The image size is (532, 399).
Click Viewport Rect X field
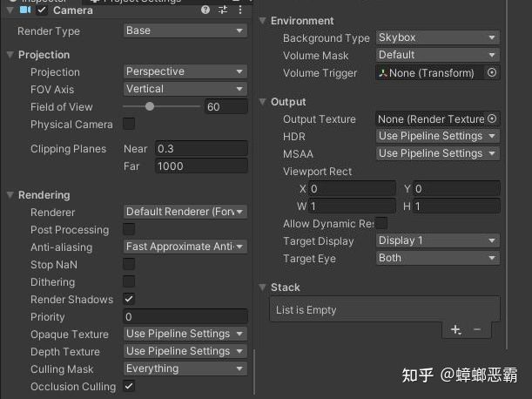pyautogui.click(x=352, y=188)
